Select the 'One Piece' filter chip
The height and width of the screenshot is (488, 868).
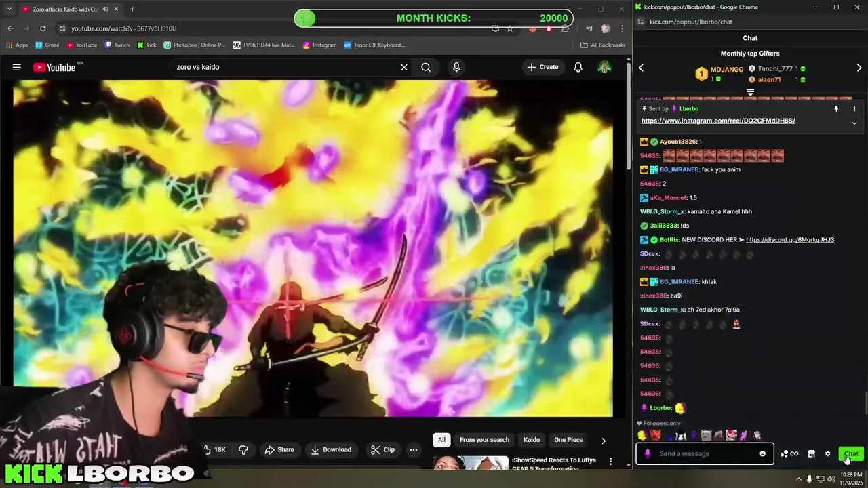tap(568, 440)
